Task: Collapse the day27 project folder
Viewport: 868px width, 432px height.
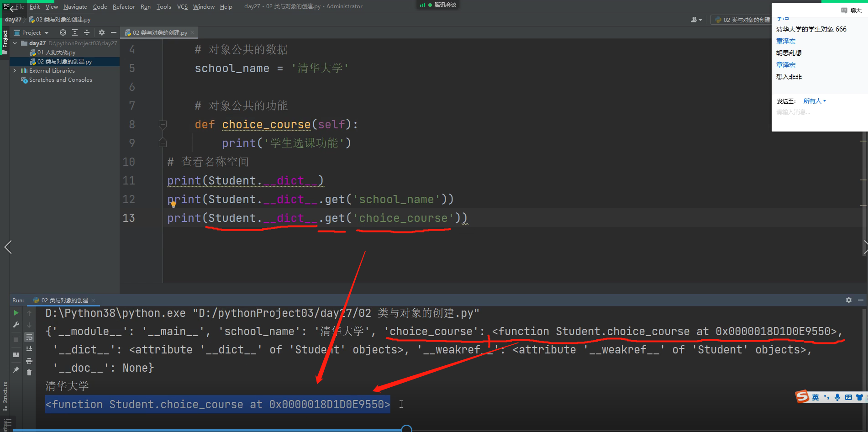Action: 15,43
